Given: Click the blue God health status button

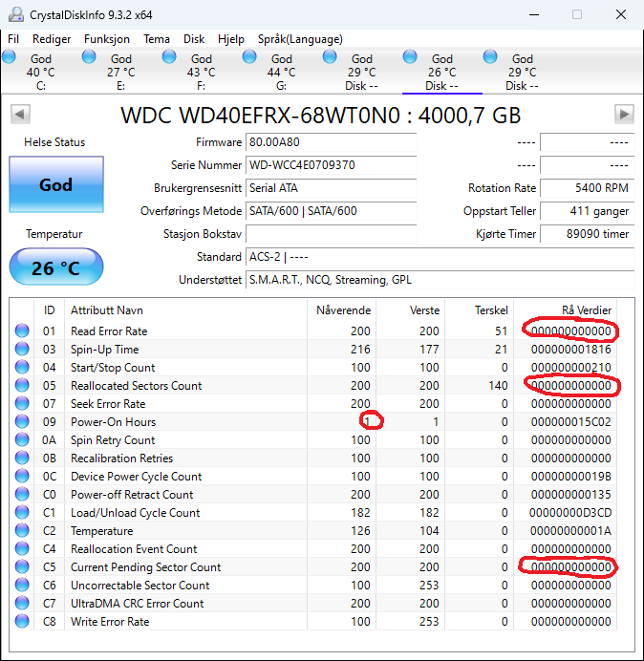Looking at the screenshot, I should click(56, 184).
